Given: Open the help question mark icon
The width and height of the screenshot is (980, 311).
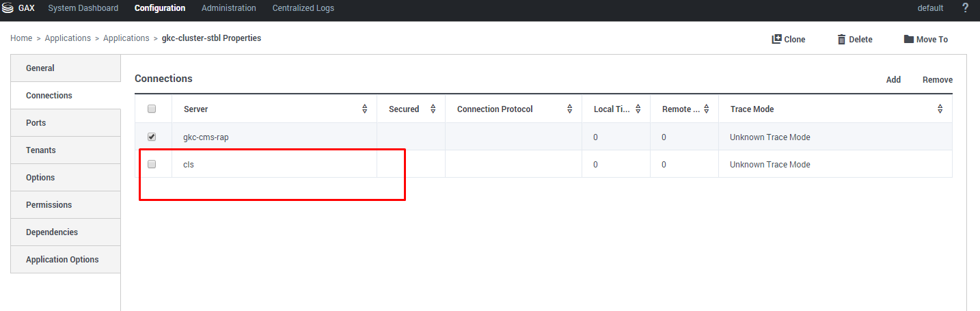Looking at the screenshot, I should point(965,8).
